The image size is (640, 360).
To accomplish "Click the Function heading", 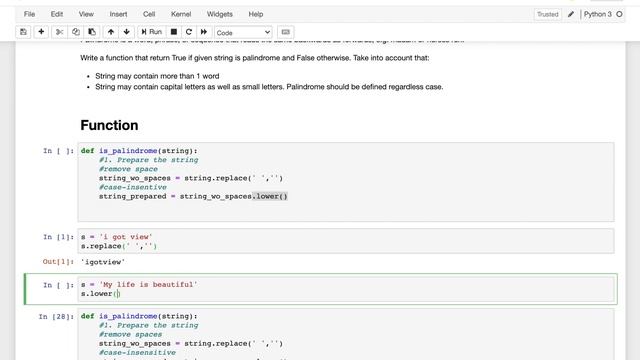I will pos(109,125).
